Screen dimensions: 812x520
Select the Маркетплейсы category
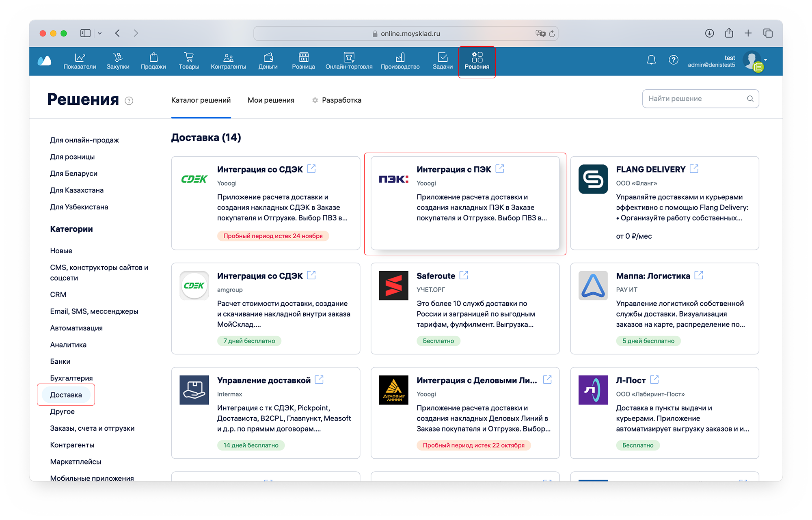point(76,462)
